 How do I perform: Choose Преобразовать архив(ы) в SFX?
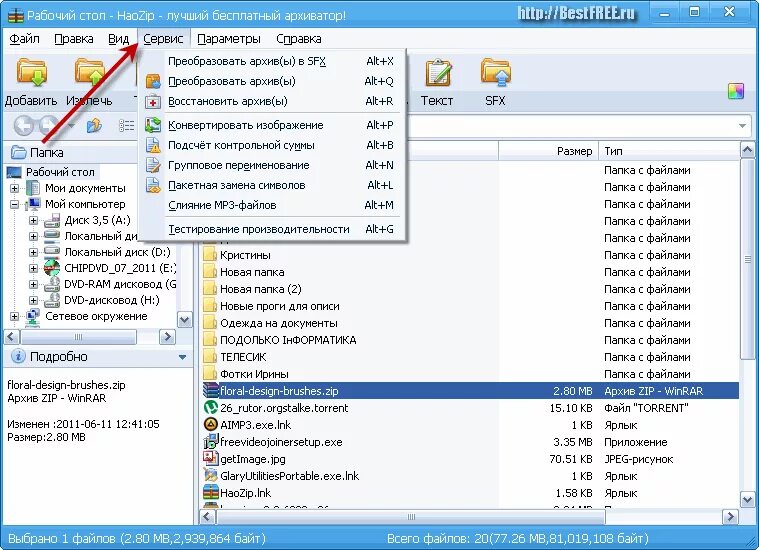click(x=272, y=61)
